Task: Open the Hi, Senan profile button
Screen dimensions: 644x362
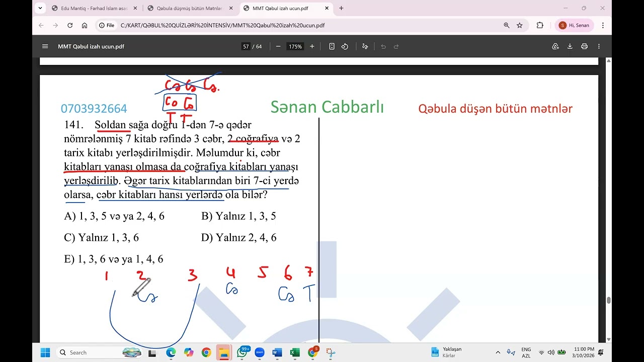Action: [574, 25]
